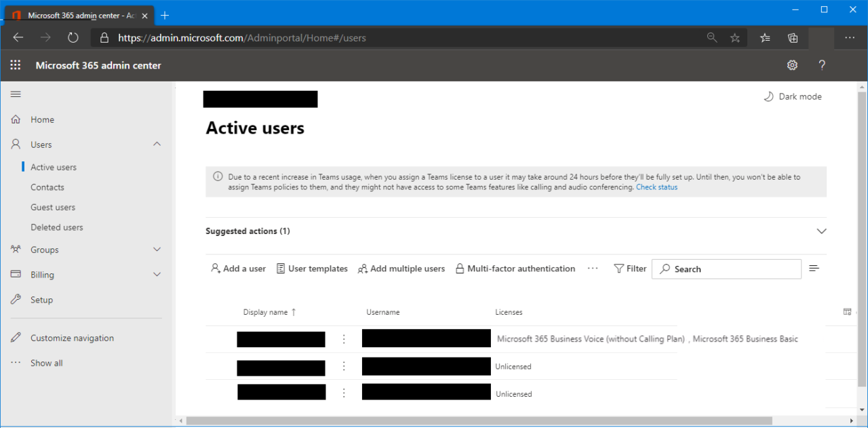Open the Help question mark icon
The image size is (868, 428).
pos(822,65)
